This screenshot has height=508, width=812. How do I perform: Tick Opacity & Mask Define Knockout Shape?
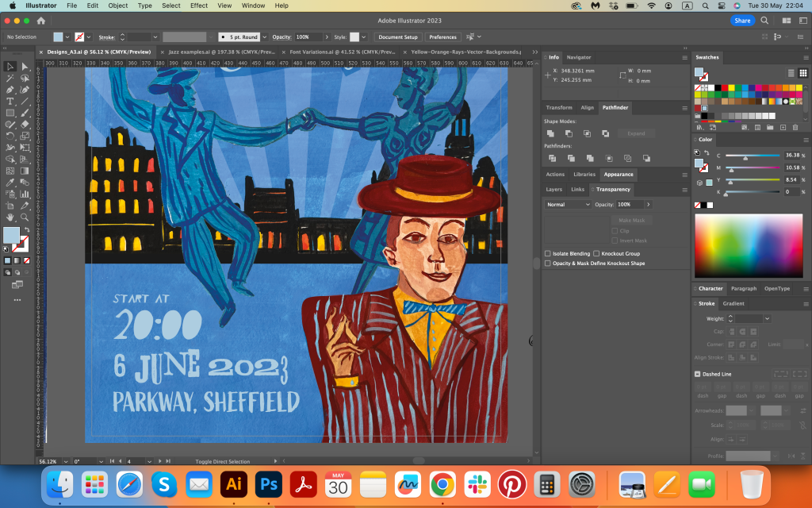(548, 263)
